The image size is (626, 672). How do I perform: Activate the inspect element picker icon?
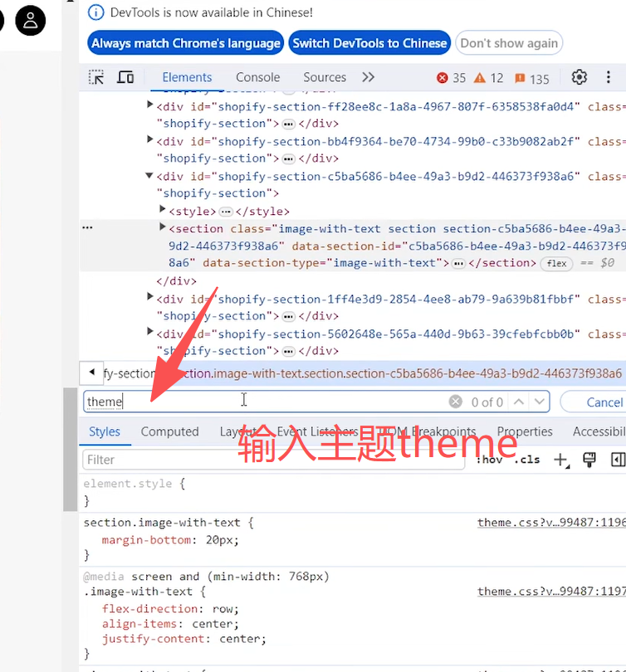[96, 78]
